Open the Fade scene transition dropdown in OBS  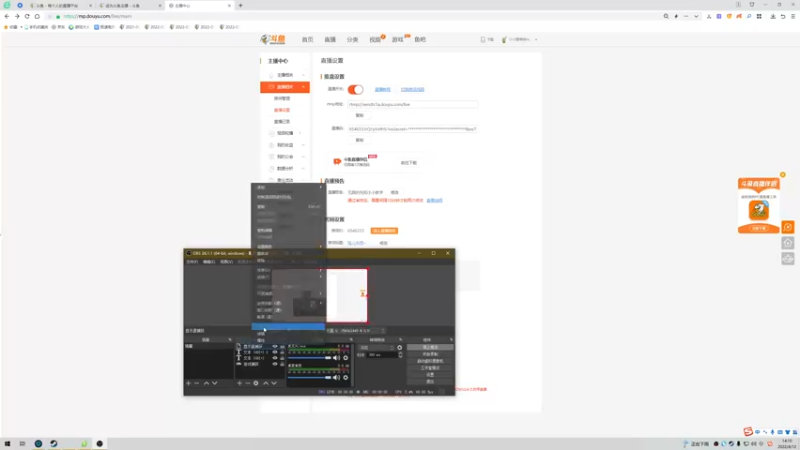[377, 347]
